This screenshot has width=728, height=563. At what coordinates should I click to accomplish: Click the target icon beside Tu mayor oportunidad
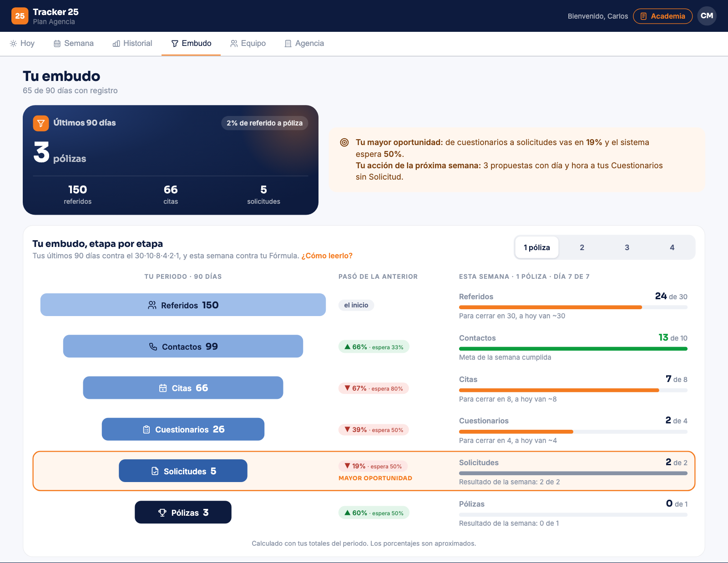(x=344, y=142)
